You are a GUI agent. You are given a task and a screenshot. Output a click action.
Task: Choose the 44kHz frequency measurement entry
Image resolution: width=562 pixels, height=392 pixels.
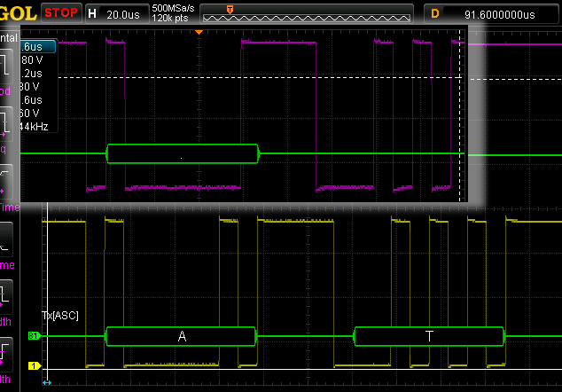pos(35,126)
